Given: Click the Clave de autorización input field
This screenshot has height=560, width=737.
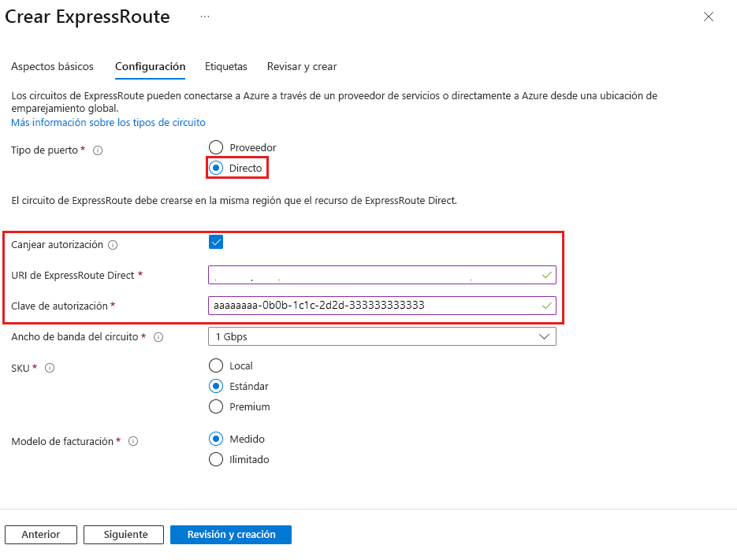Looking at the screenshot, I should click(x=382, y=306).
